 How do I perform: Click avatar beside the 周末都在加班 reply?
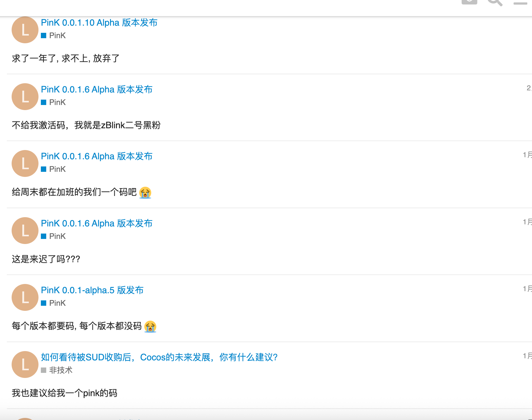(25, 163)
